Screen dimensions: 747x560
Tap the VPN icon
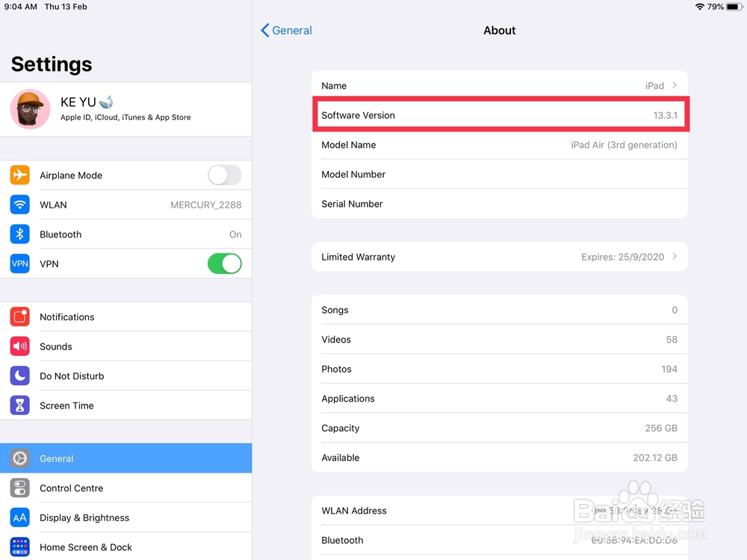click(x=19, y=264)
